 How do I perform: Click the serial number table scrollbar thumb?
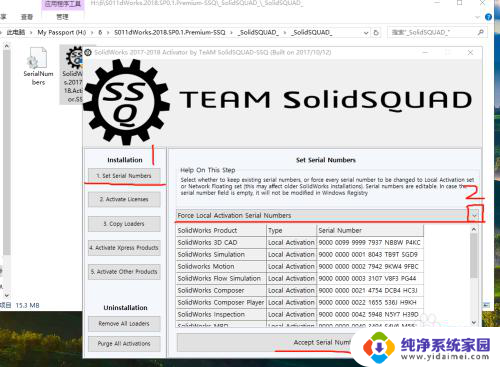click(474, 255)
